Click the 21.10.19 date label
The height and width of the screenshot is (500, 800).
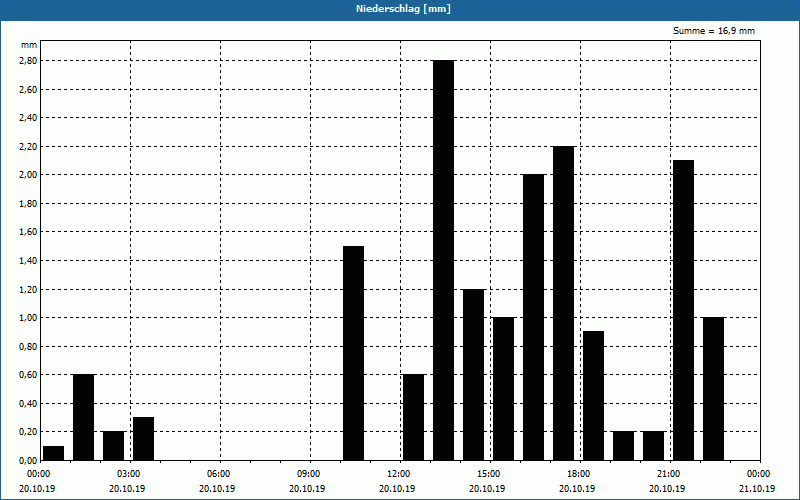(757, 488)
